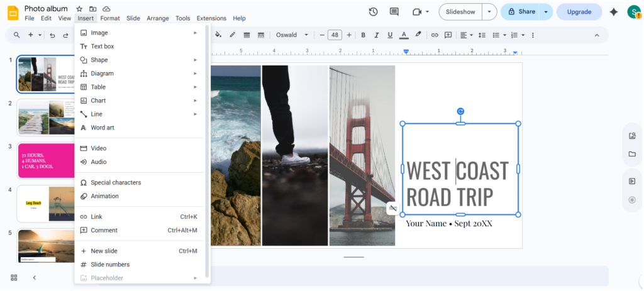The width and height of the screenshot is (644, 291).
Task: Click the font size field showing 48
Action: [335, 35]
